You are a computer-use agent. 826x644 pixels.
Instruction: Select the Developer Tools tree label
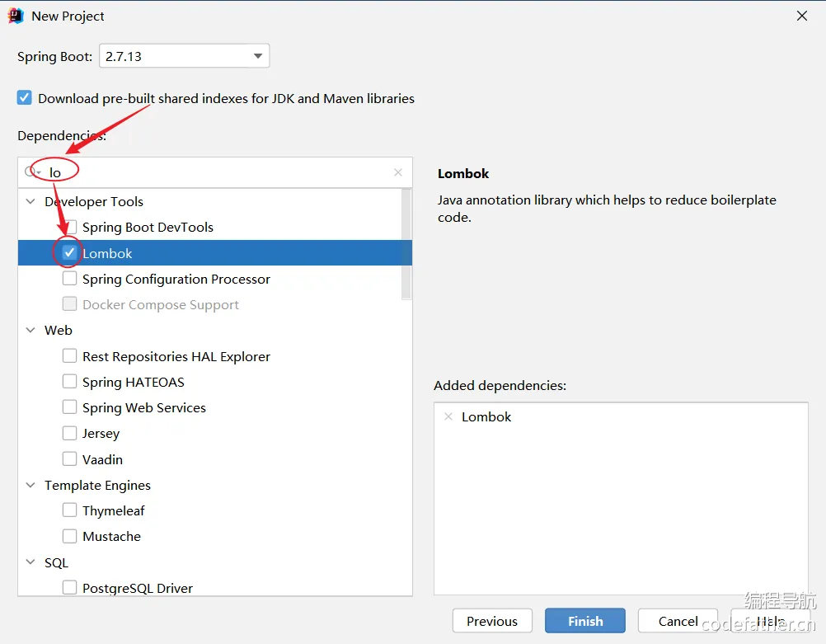pyautogui.click(x=94, y=201)
